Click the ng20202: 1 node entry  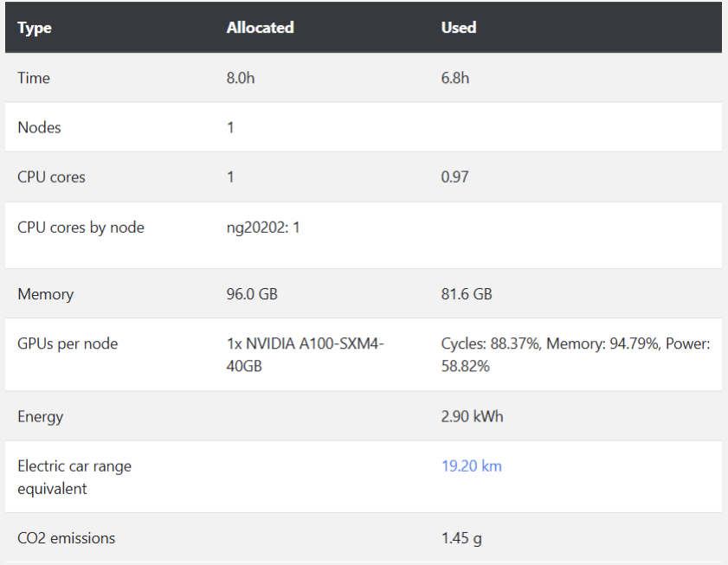click(x=263, y=228)
